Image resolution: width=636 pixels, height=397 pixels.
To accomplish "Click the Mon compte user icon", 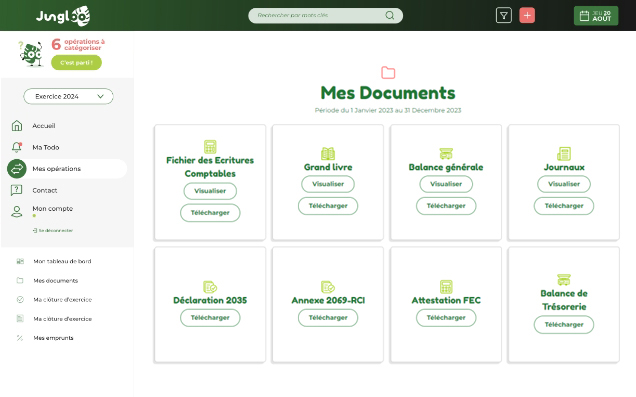I will 17,211.
